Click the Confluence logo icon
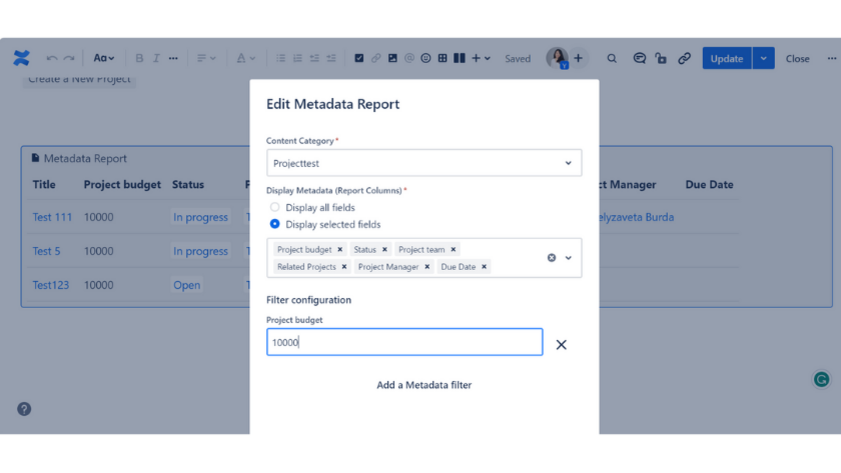Viewport: 841px width, 473px height. (x=21, y=58)
